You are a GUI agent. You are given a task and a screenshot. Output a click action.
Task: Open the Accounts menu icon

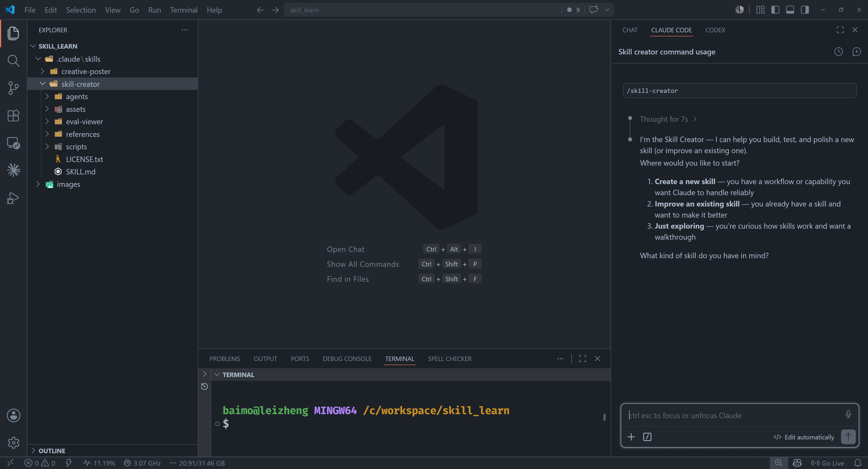pos(14,415)
